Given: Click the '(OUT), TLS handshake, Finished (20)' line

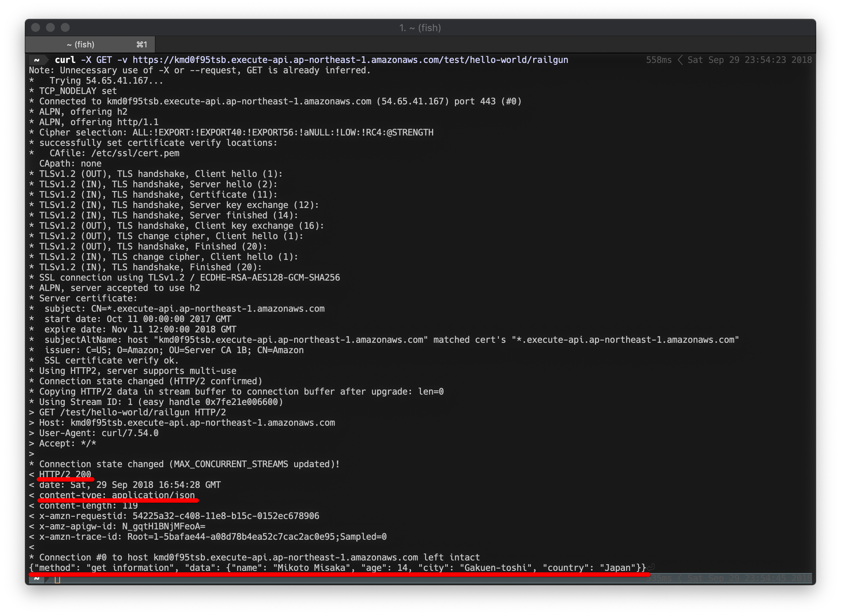Looking at the screenshot, I should [x=148, y=247].
